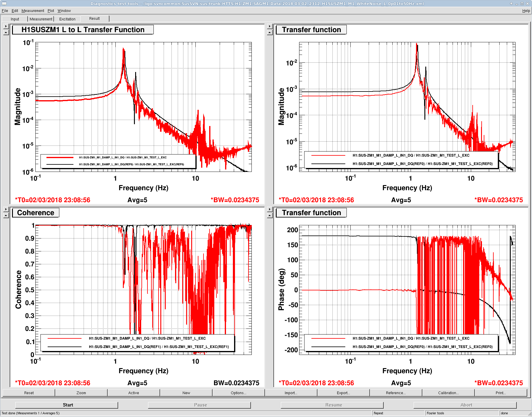Click the Print button
Image resolution: width=532 pixels, height=417 pixels.
(501, 393)
